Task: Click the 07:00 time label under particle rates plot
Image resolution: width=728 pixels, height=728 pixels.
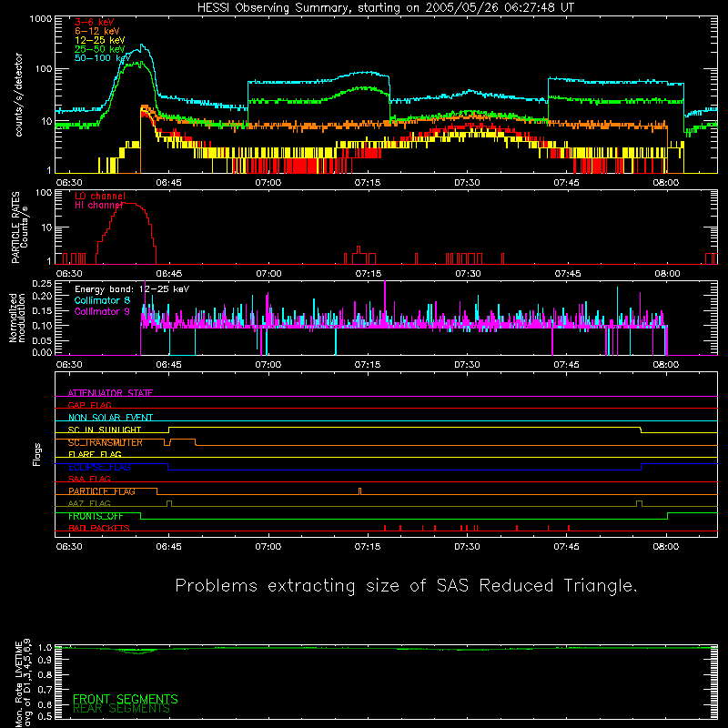Action: [268, 274]
